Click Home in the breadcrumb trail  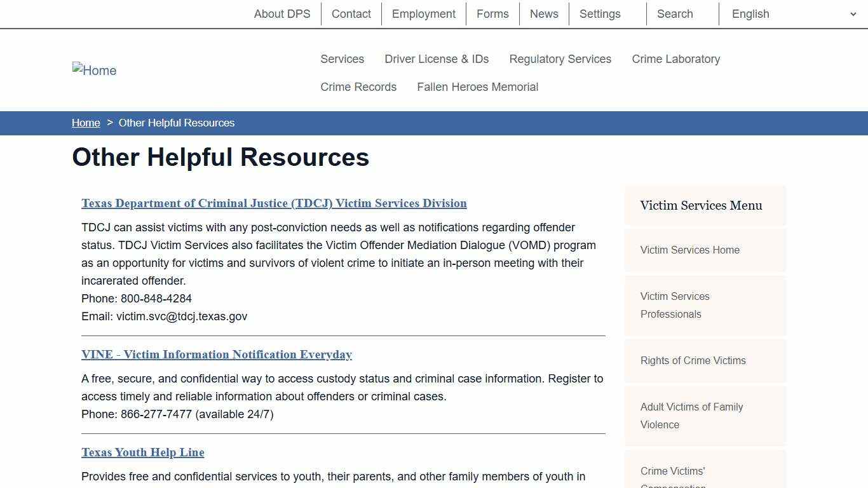86,123
